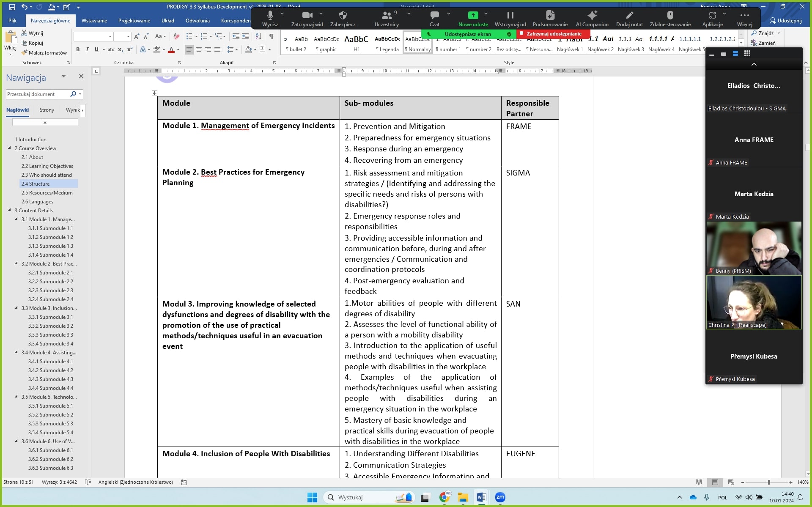Open line spacing dropdown
This screenshot has height=507, width=812.
[236, 49]
